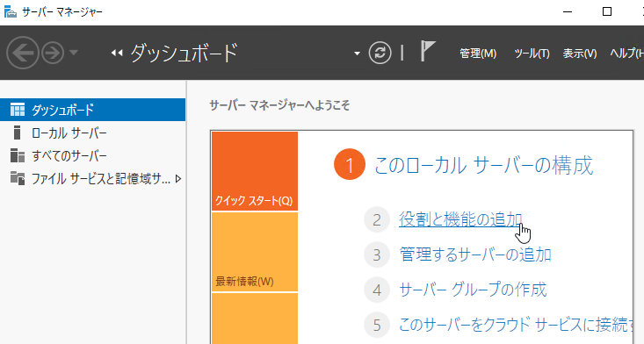644x344 pixels.
Task: Select the 最新情報(W) tile
Action: click(x=255, y=252)
